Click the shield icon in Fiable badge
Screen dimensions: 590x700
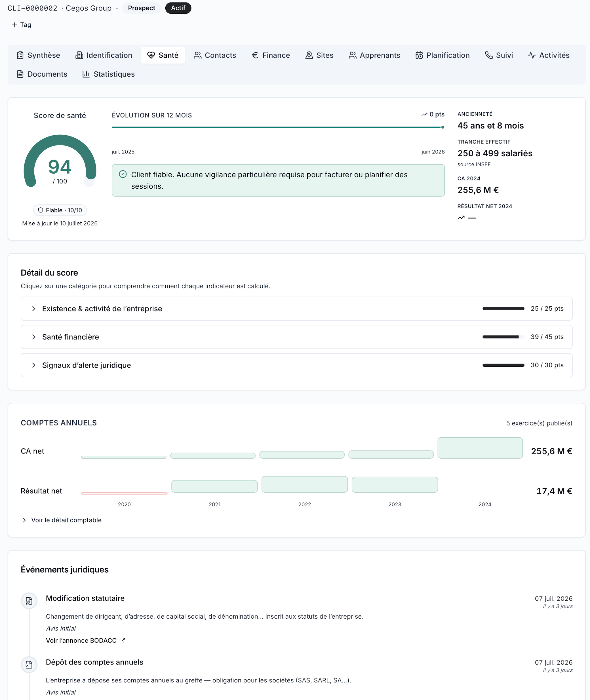[41, 210]
